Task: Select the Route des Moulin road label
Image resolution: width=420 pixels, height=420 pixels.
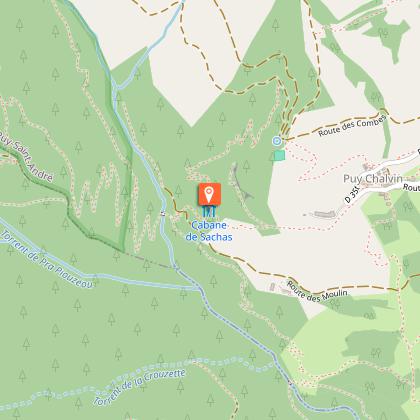Action: pos(317,293)
